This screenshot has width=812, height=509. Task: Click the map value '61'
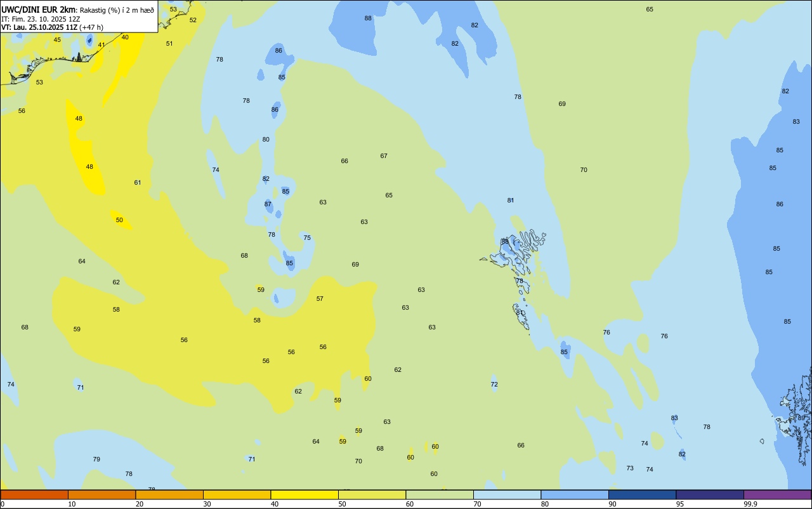coord(138,183)
